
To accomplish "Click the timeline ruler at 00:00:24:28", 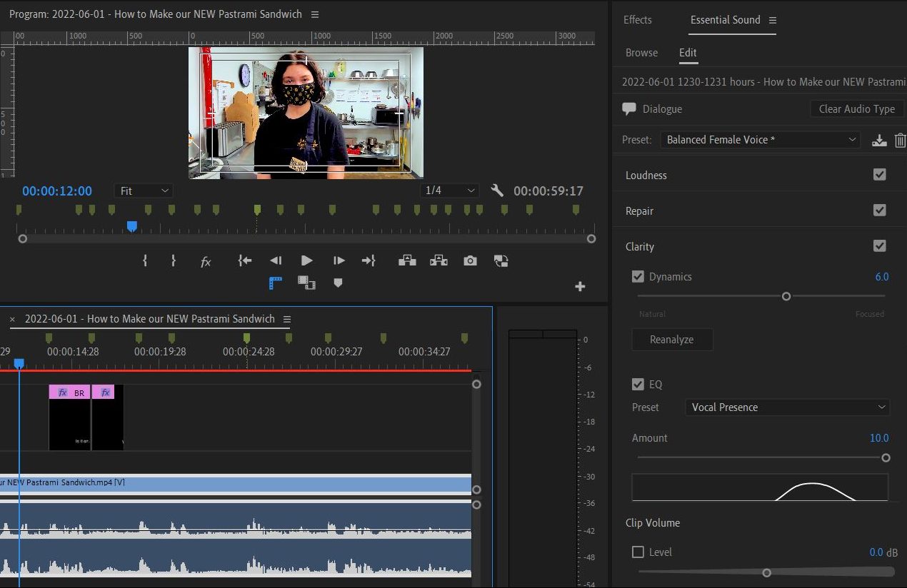I will [248, 352].
